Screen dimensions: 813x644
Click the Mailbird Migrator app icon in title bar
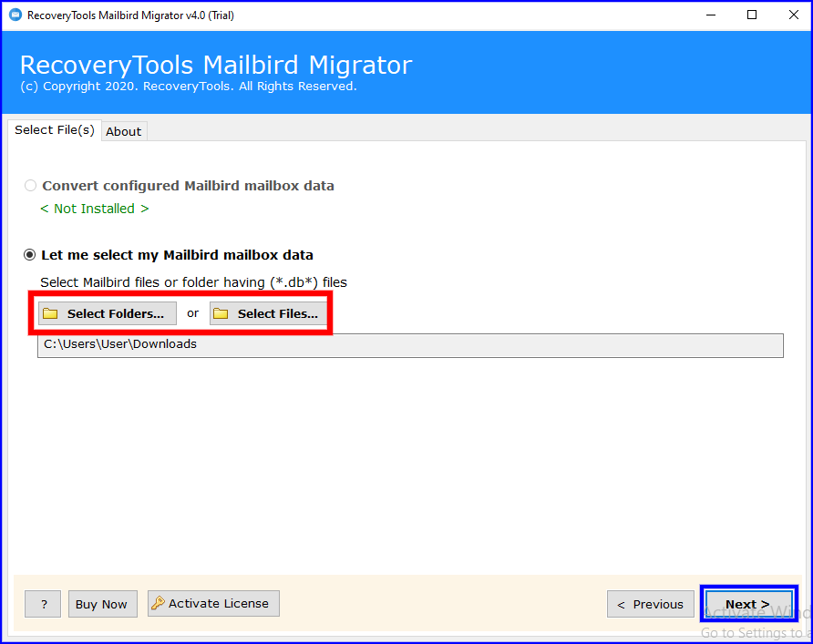point(15,15)
